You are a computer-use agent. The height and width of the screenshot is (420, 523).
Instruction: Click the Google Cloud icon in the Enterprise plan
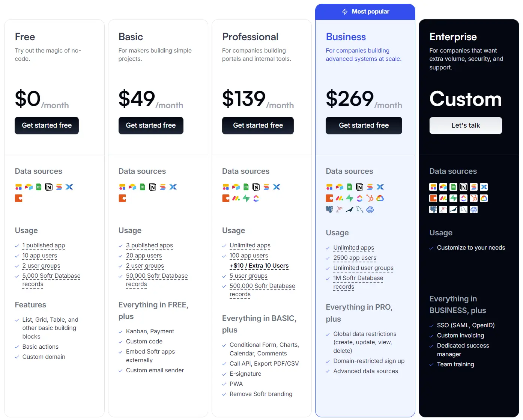pyautogui.click(x=484, y=198)
